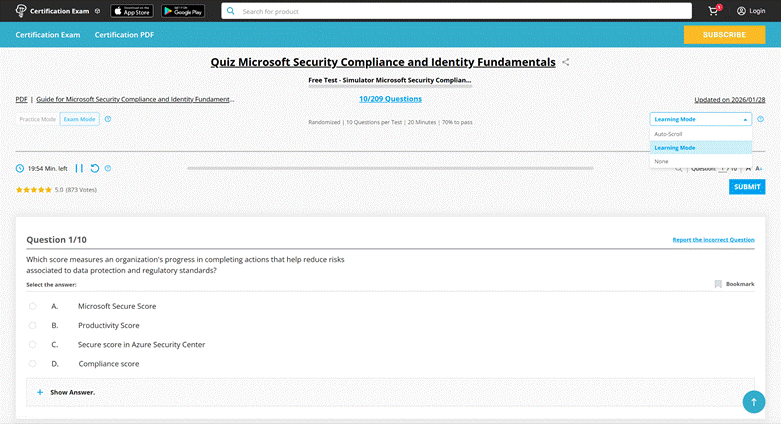Select answer A Microsoft Secure Score
The height and width of the screenshot is (424, 781).
[x=33, y=306]
